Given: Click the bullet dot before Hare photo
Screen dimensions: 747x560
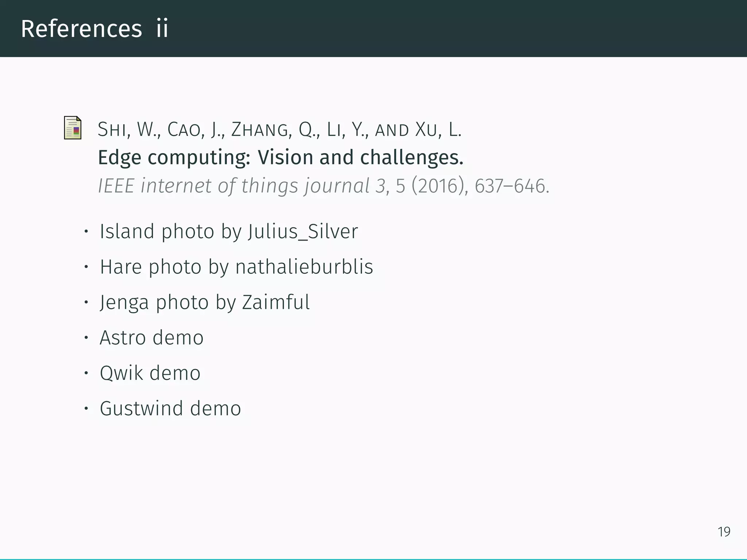Looking at the screenshot, I should 86,267.
